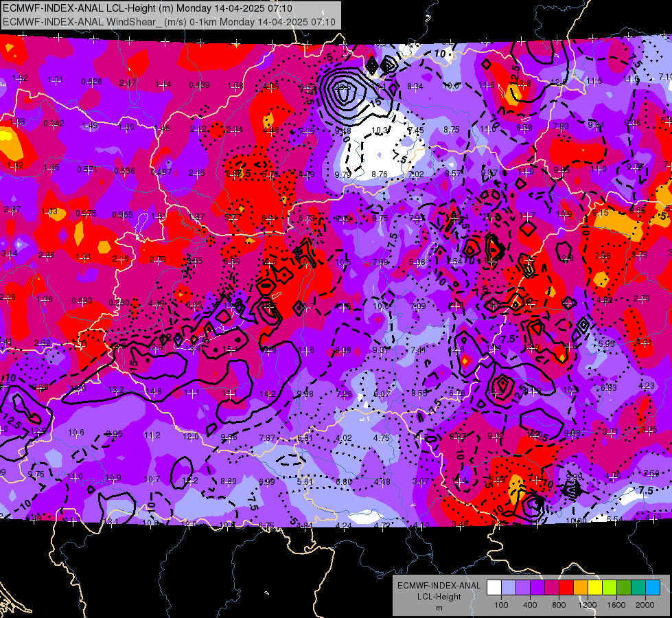Click the legend unit label m

pyautogui.click(x=439, y=608)
